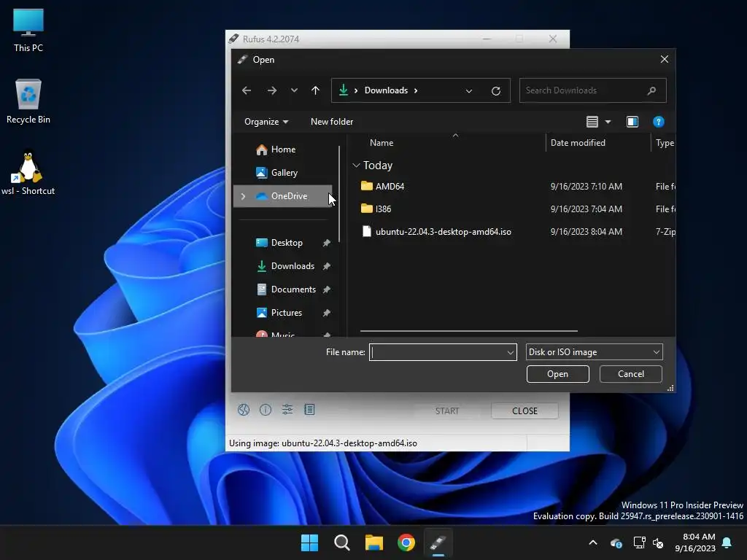Expand the OneDrive tree node
Screen dimensions: 747x560
[x=244, y=196]
